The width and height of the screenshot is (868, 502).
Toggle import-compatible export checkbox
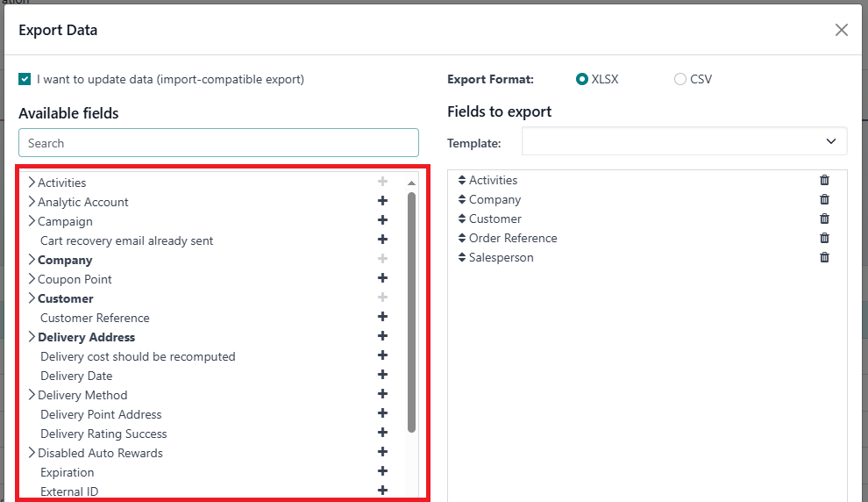click(25, 79)
